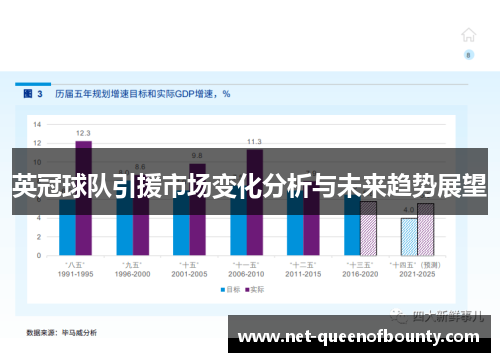Image resolution: width=500 pixels, height=362 pixels.
Task: Click the 2006-2010 axis label
Action: pos(246,274)
